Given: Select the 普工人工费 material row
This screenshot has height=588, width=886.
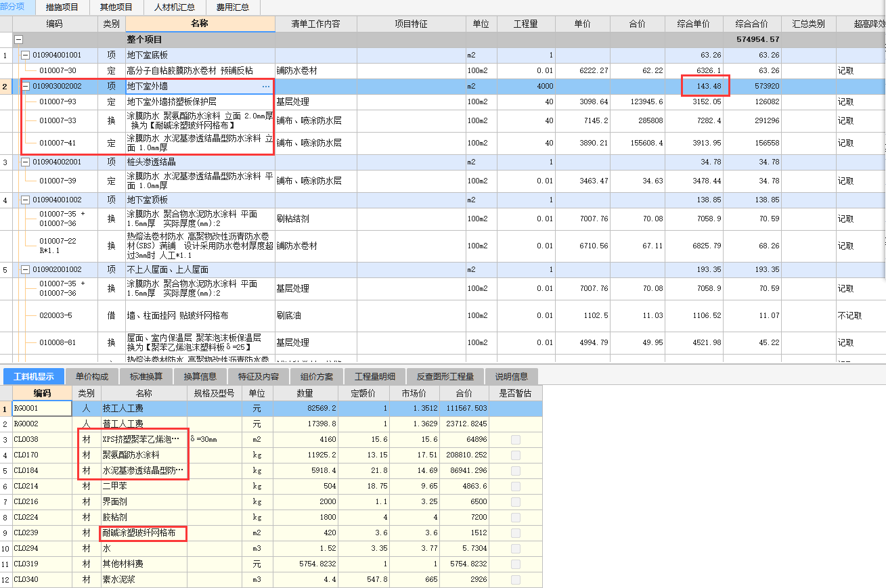Looking at the screenshot, I should (271, 424).
